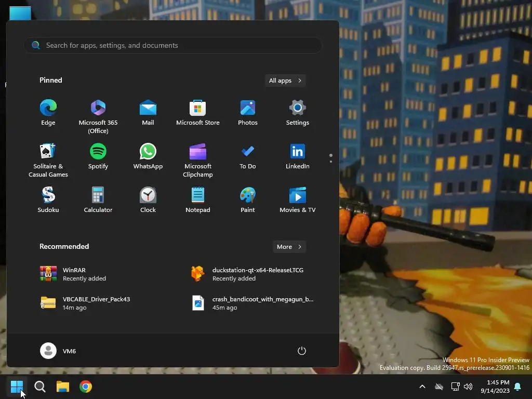Open Settings from pinned apps
This screenshot has height=399, width=532.
click(298, 113)
